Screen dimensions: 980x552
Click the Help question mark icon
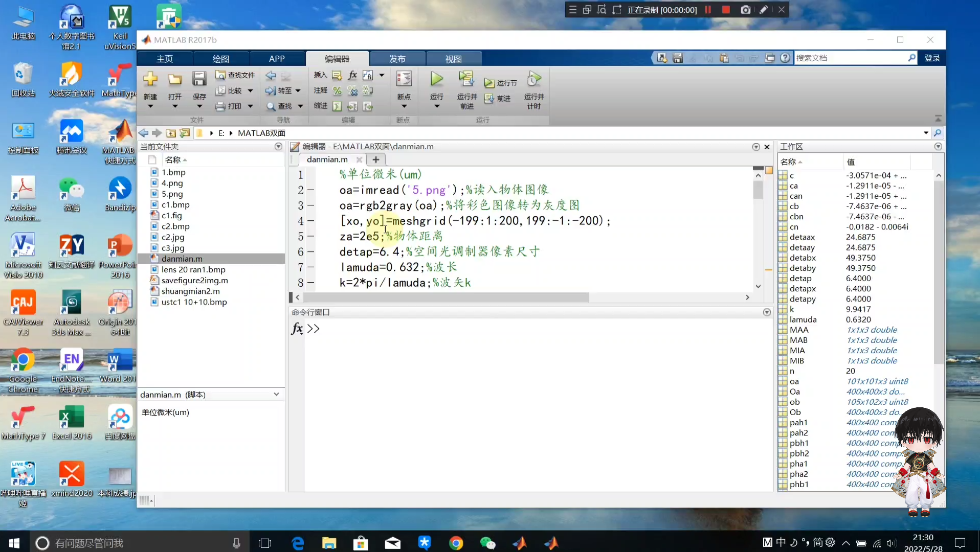tap(786, 58)
